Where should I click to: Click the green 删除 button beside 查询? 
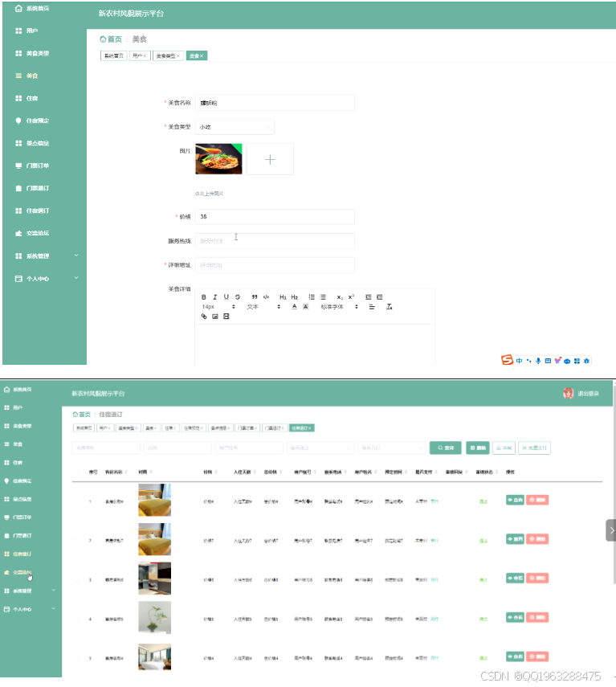pos(478,448)
